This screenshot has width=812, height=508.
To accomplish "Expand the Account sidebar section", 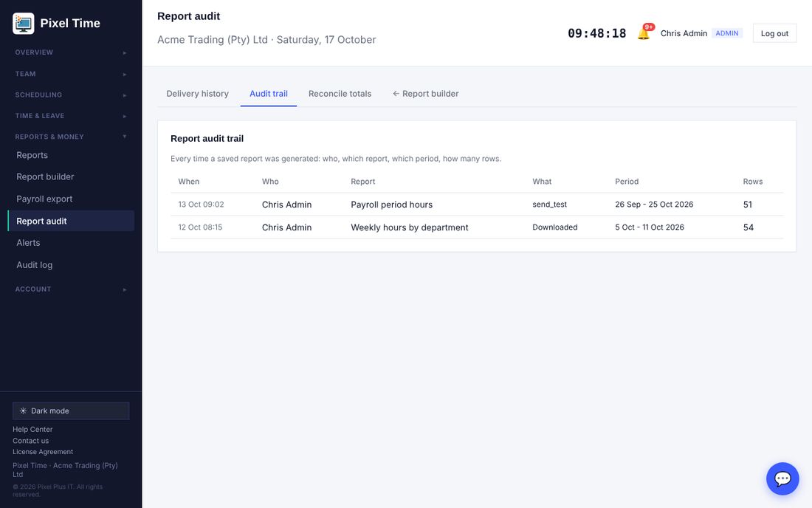I will coord(71,289).
